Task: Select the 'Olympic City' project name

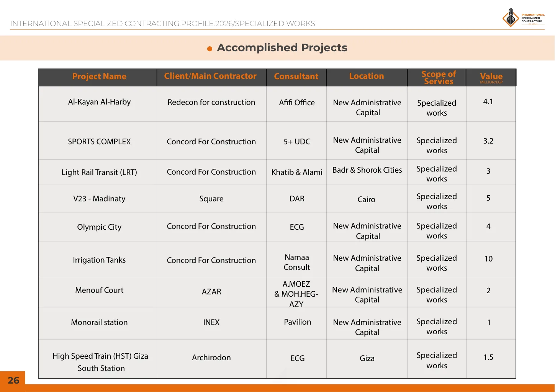Action: [99, 227]
